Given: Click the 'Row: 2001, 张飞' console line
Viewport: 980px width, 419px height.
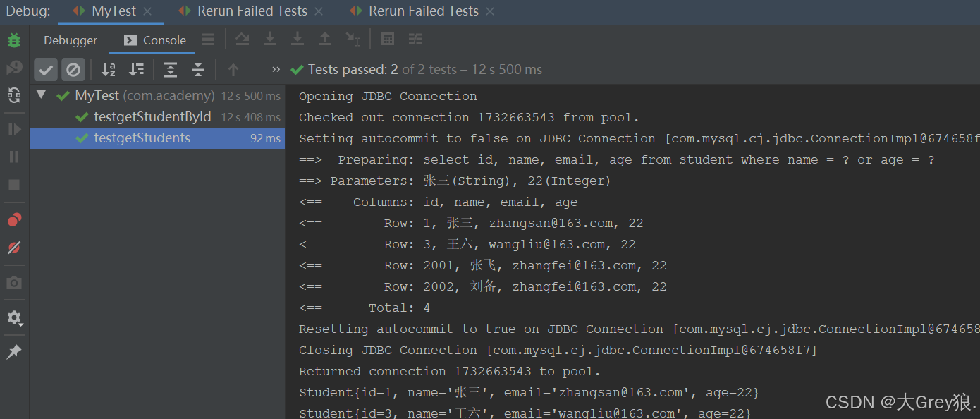Looking at the screenshot, I should pos(483,266).
